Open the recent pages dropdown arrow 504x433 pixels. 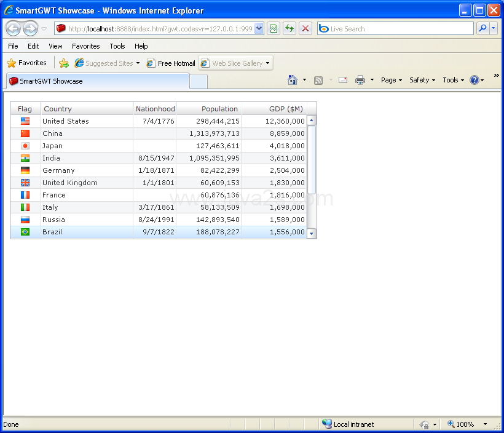pos(44,29)
